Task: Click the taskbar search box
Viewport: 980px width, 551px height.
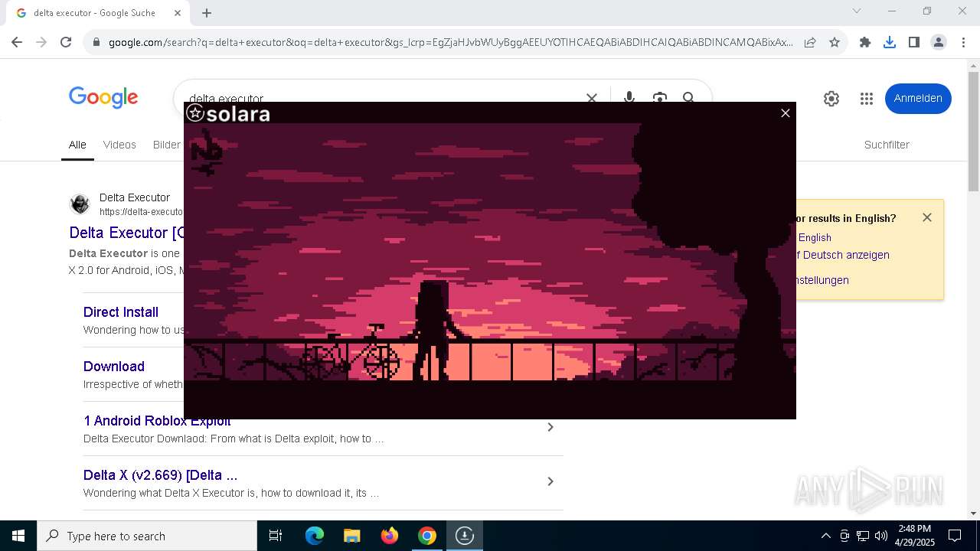Action: click(147, 536)
